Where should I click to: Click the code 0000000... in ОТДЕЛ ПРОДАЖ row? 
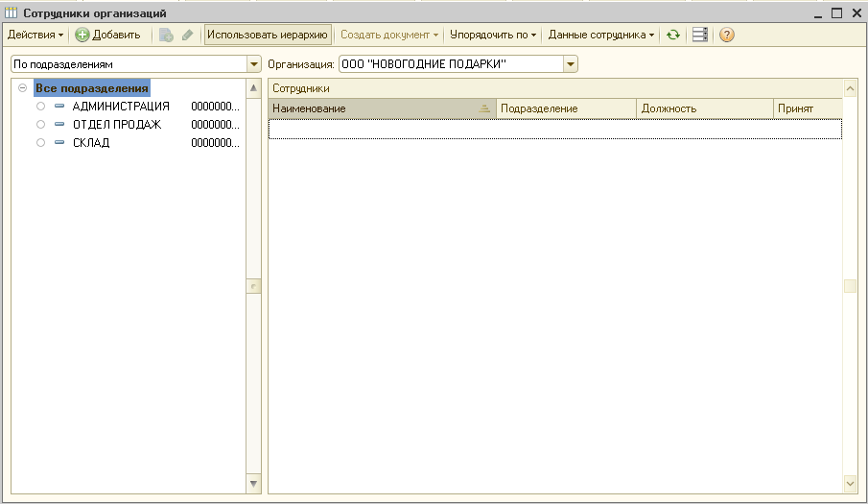pyautogui.click(x=216, y=125)
